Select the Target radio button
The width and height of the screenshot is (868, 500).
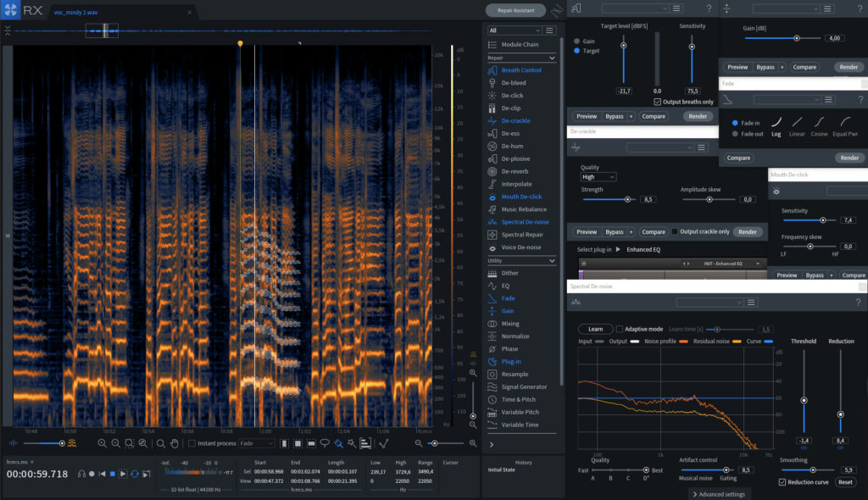pyautogui.click(x=576, y=51)
